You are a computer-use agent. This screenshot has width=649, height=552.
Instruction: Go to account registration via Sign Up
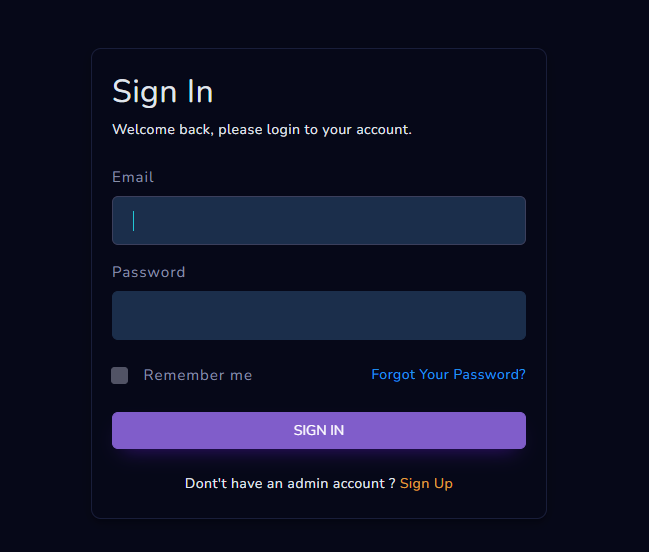(426, 483)
